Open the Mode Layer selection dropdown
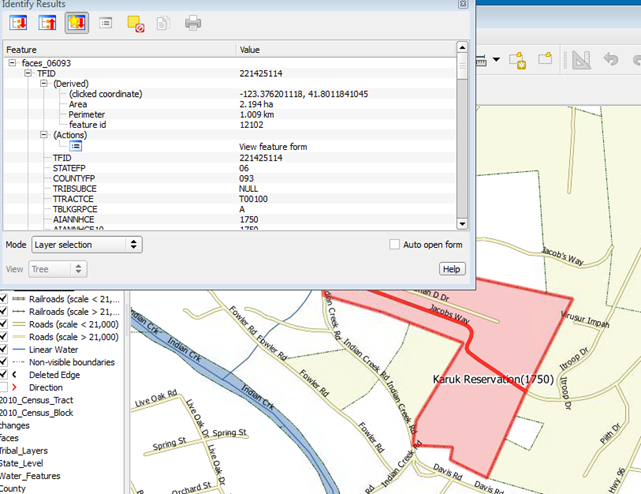This screenshot has height=494, width=641. click(87, 244)
